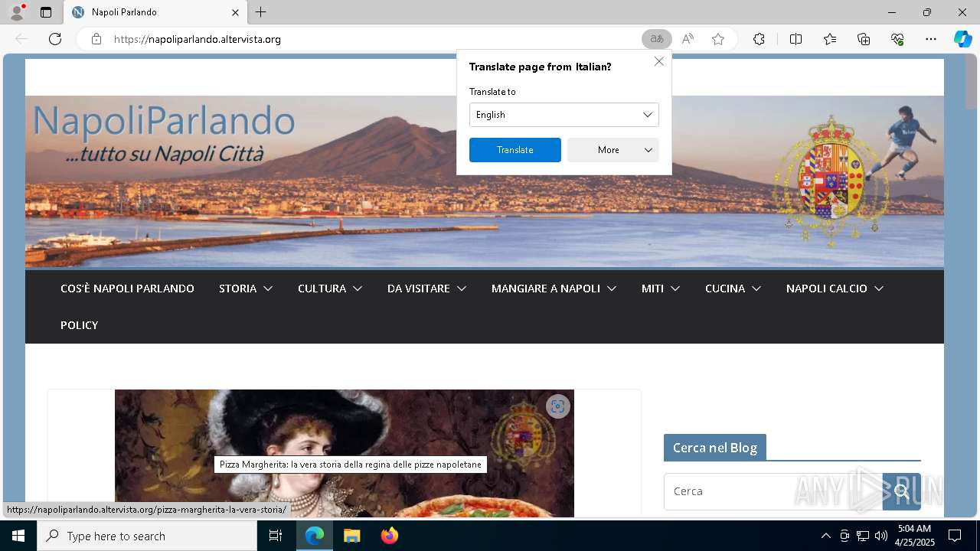View site information lock icon

96,39
